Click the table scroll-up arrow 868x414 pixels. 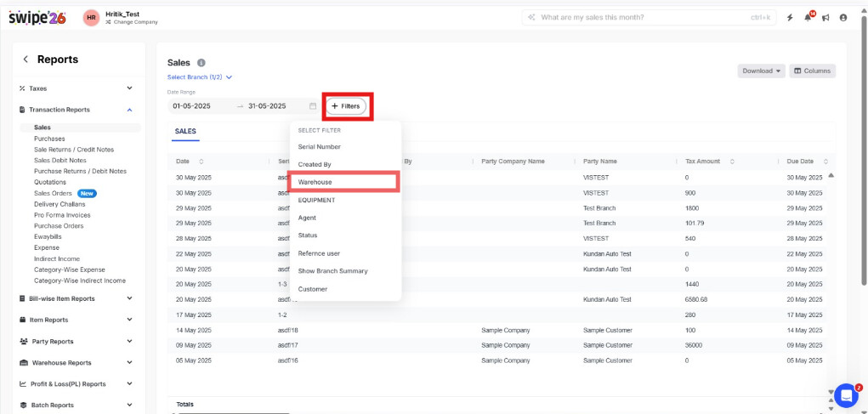coord(831,175)
